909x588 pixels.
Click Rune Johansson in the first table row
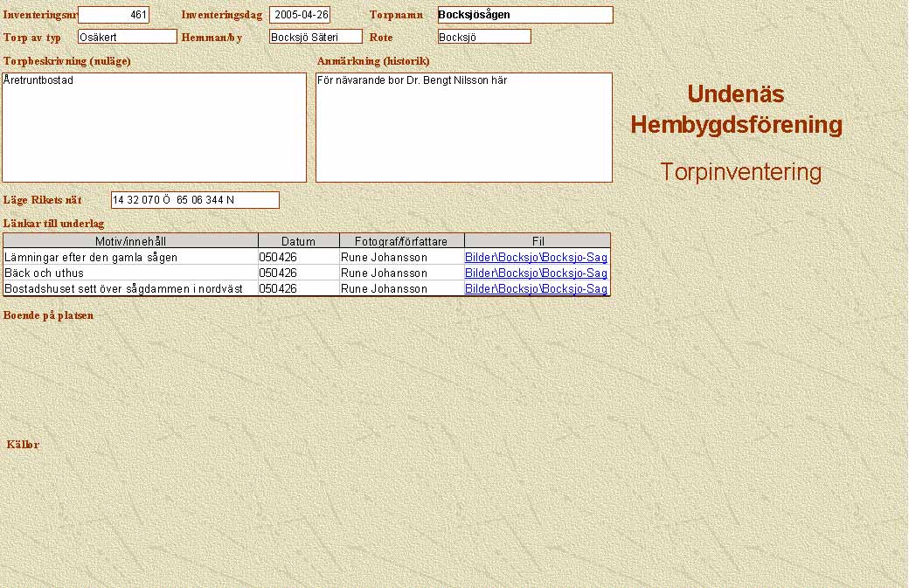click(x=384, y=258)
